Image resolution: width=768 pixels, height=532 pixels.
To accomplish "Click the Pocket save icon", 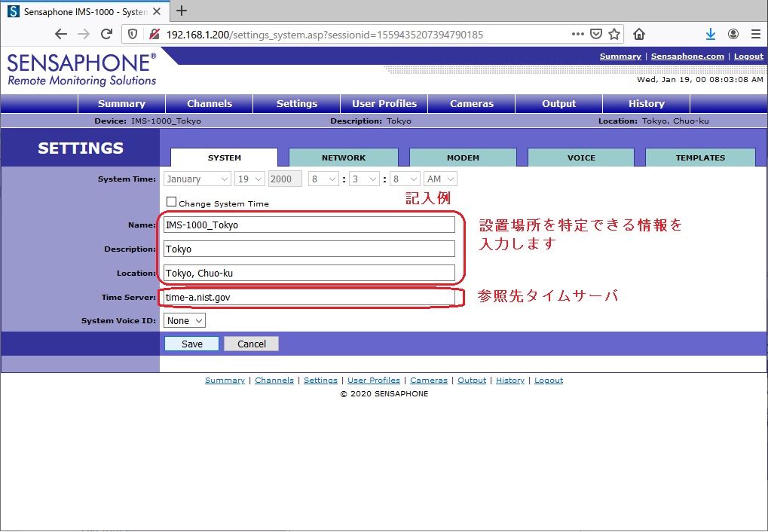I will tap(596, 35).
